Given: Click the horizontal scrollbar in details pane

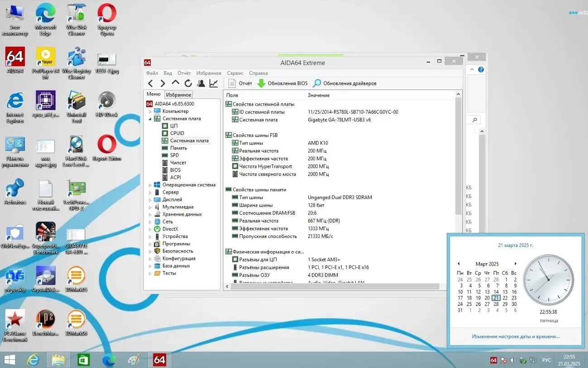Looking at the screenshot, I should pyautogui.click(x=330, y=286).
